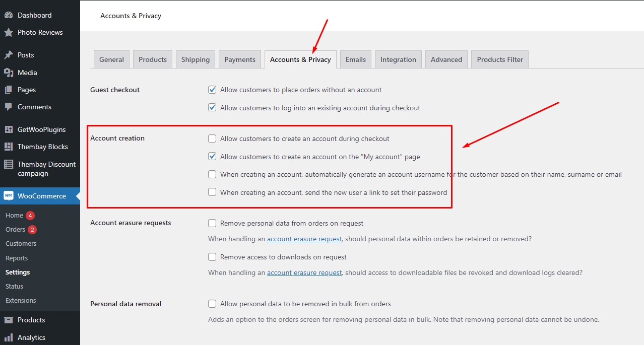Click the Products box icon in sidebar
The width and height of the screenshot is (644, 345).
[x=9, y=320]
